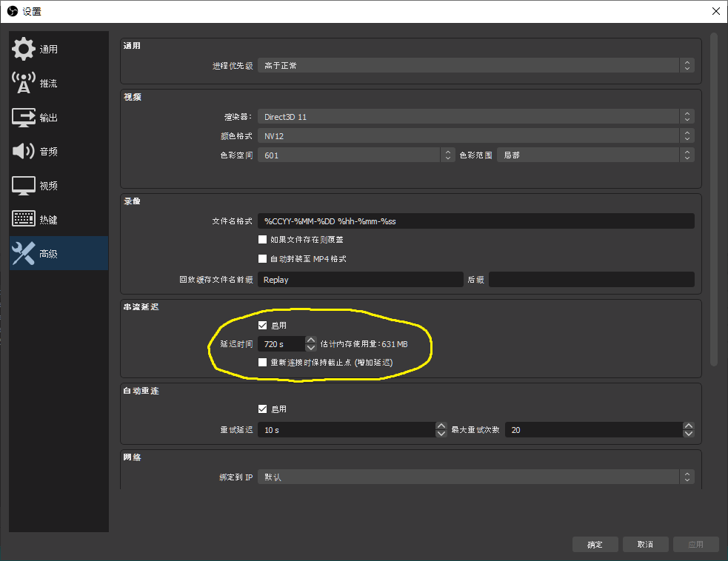Click the filename format input field
The width and height of the screenshot is (728, 561).
475,221
